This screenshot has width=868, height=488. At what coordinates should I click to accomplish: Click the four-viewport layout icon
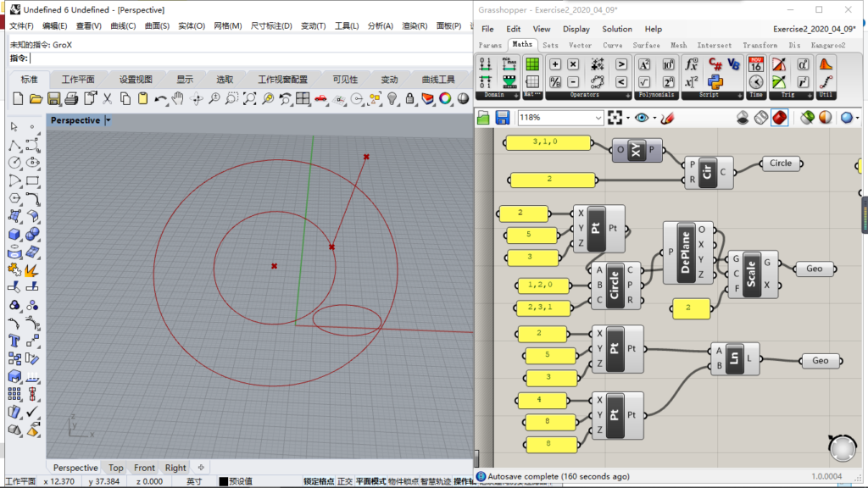coord(303,99)
